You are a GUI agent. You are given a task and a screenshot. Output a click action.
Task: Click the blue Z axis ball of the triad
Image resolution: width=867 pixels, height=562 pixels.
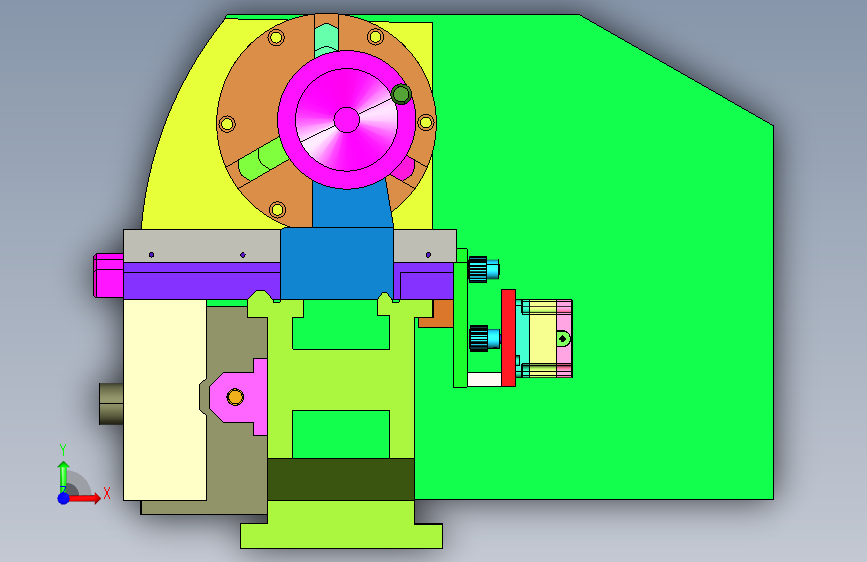click(x=64, y=498)
